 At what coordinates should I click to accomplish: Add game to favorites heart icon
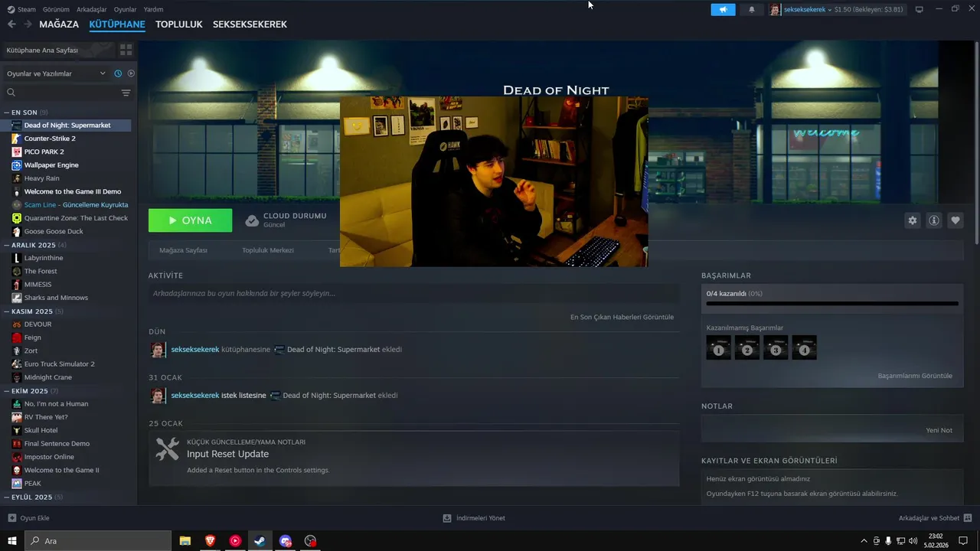[x=955, y=220]
